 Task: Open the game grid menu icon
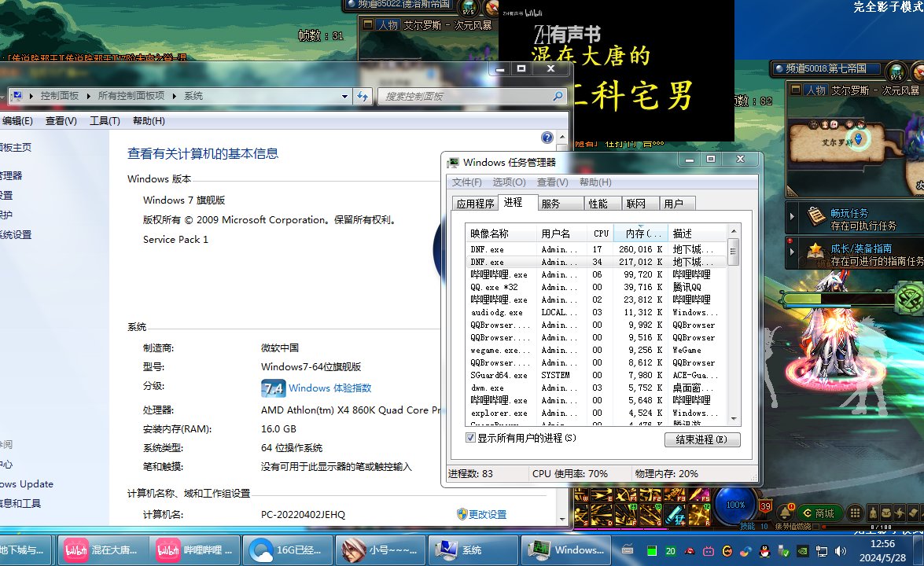click(855, 513)
